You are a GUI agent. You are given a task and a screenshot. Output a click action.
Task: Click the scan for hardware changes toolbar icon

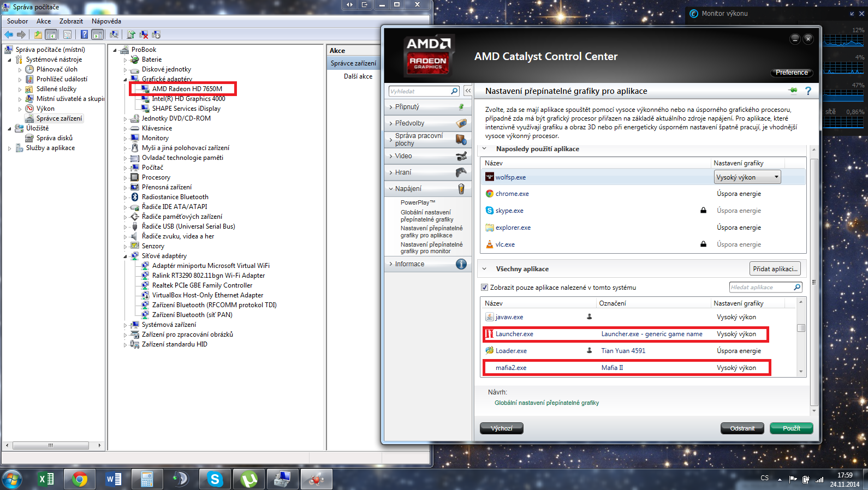click(x=114, y=34)
